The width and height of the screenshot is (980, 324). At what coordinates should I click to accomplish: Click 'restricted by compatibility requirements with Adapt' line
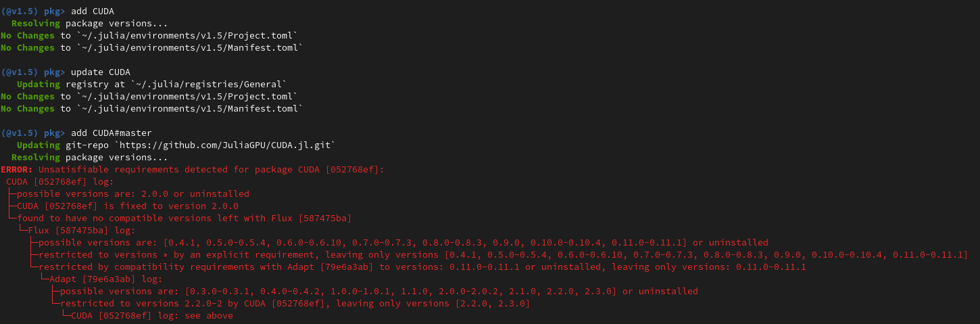[422, 267]
